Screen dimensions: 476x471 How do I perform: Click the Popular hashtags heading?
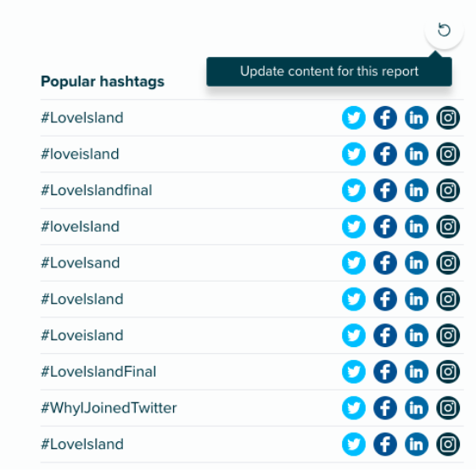point(103,81)
